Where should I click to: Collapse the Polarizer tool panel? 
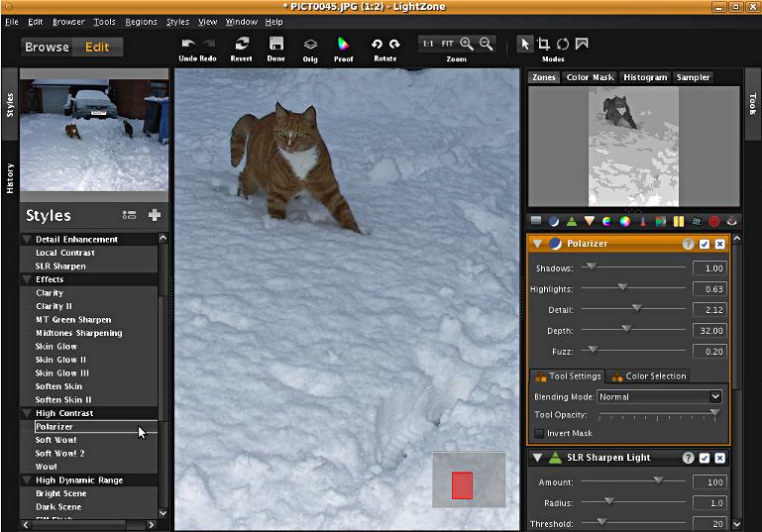click(x=537, y=244)
